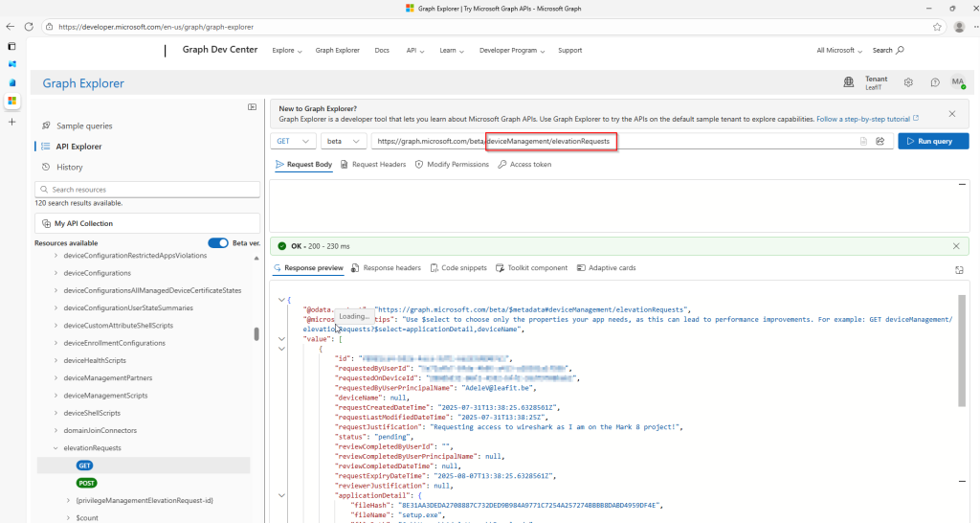This screenshot has width=980, height=523.
Task: Click the Run query button
Action: click(x=933, y=142)
